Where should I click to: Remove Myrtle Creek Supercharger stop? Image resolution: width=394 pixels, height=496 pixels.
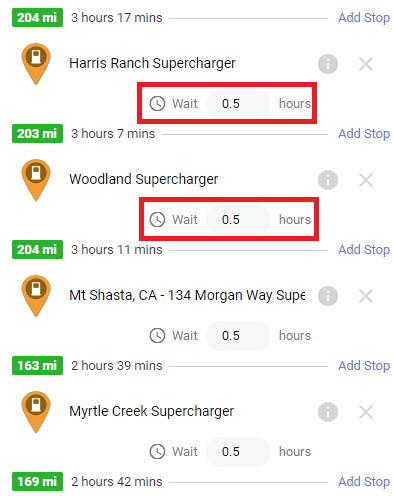366,412
